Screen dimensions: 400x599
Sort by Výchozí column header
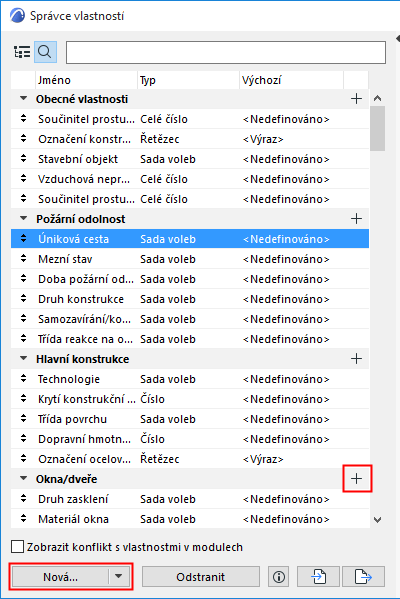click(x=291, y=80)
